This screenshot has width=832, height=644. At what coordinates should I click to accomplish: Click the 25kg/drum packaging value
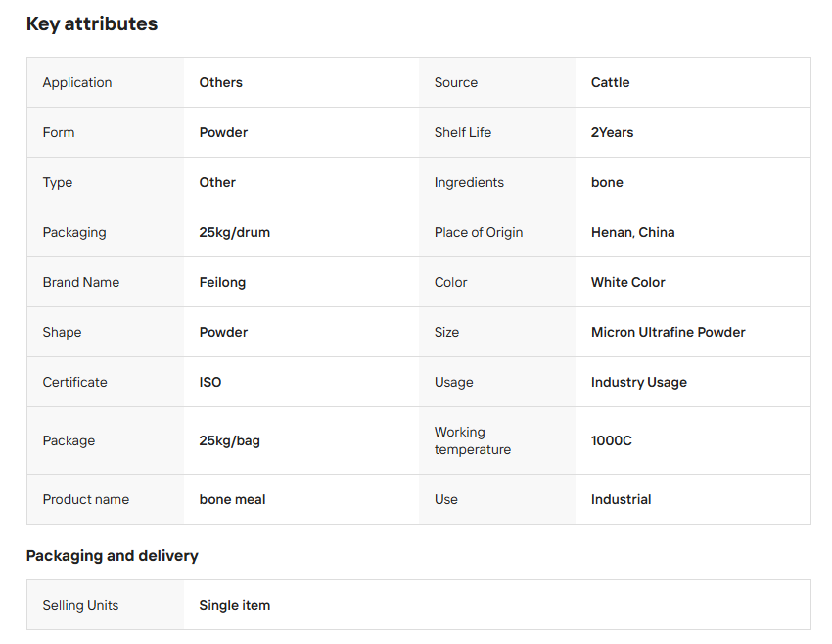point(234,232)
